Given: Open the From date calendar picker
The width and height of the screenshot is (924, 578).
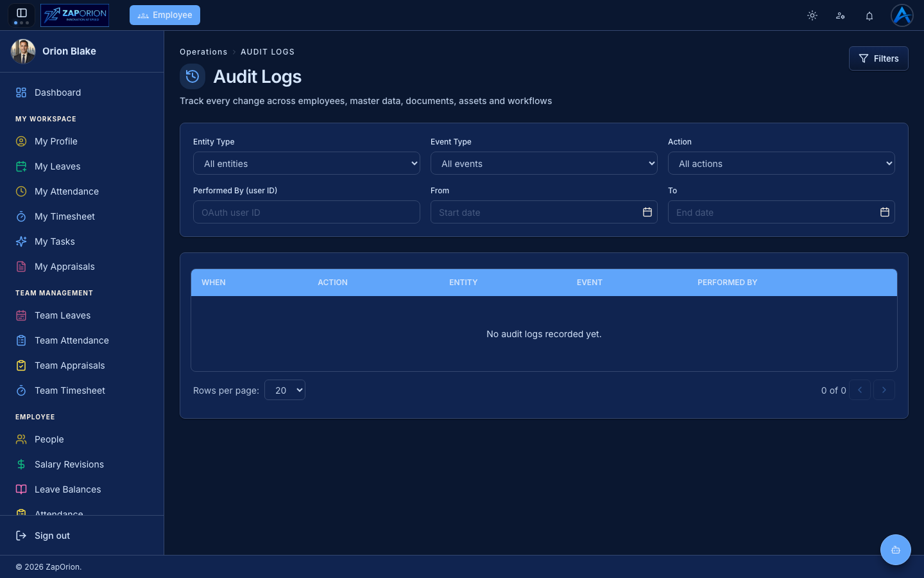Looking at the screenshot, I should coord(647,212).
